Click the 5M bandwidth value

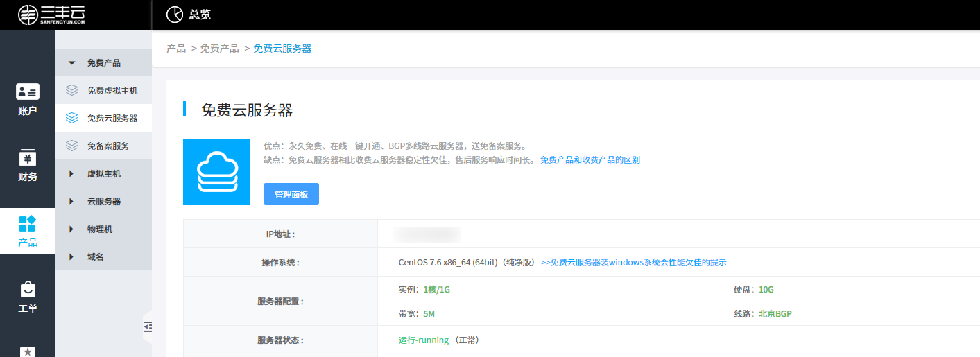pyautogui.click(x=429, y=313)
